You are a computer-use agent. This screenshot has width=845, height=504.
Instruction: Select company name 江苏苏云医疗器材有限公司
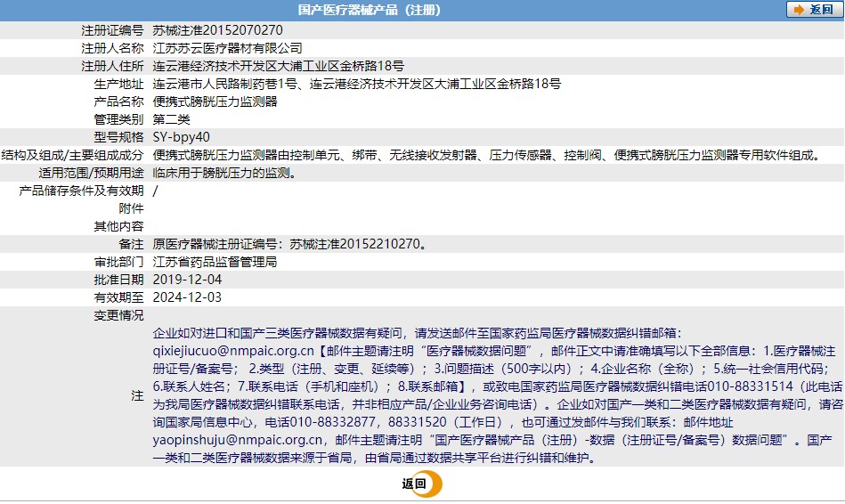click(x=227, y=48)
